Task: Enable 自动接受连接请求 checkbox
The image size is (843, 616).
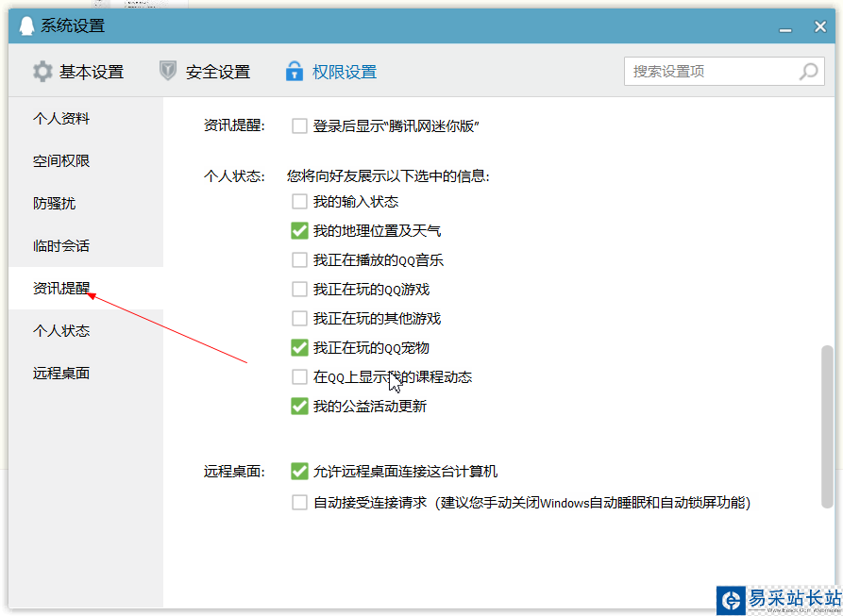Action: pyautogui.click(x=299, y=503)
